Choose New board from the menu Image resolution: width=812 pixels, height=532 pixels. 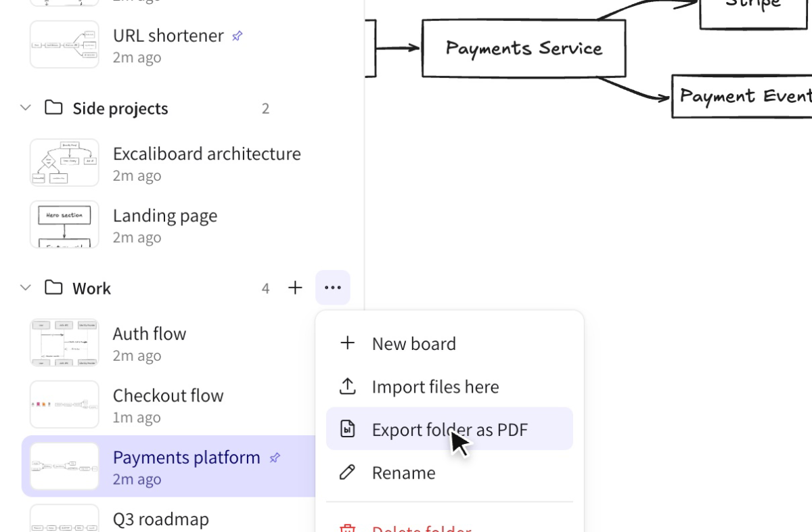[449, 343]
